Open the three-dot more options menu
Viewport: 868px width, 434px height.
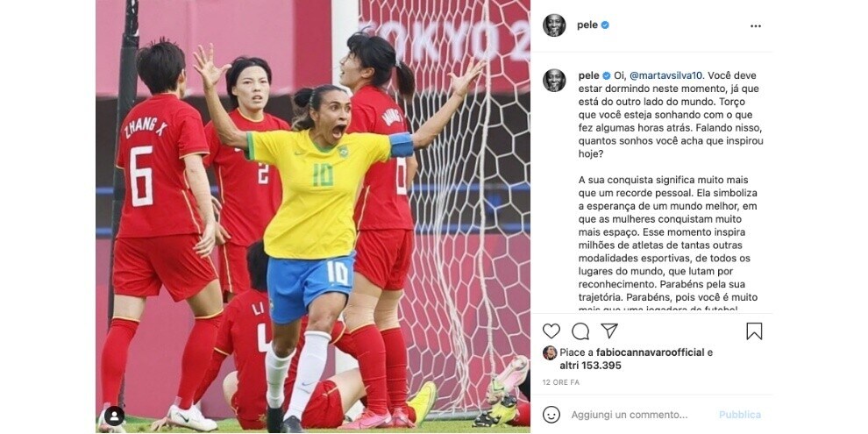pyautogui.click(x=756, y=26)
